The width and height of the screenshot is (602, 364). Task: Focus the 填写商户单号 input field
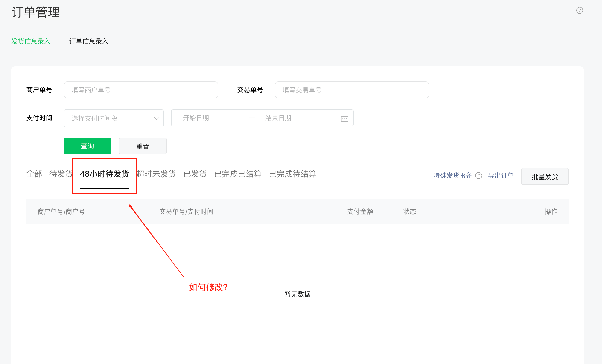(141, 90)
